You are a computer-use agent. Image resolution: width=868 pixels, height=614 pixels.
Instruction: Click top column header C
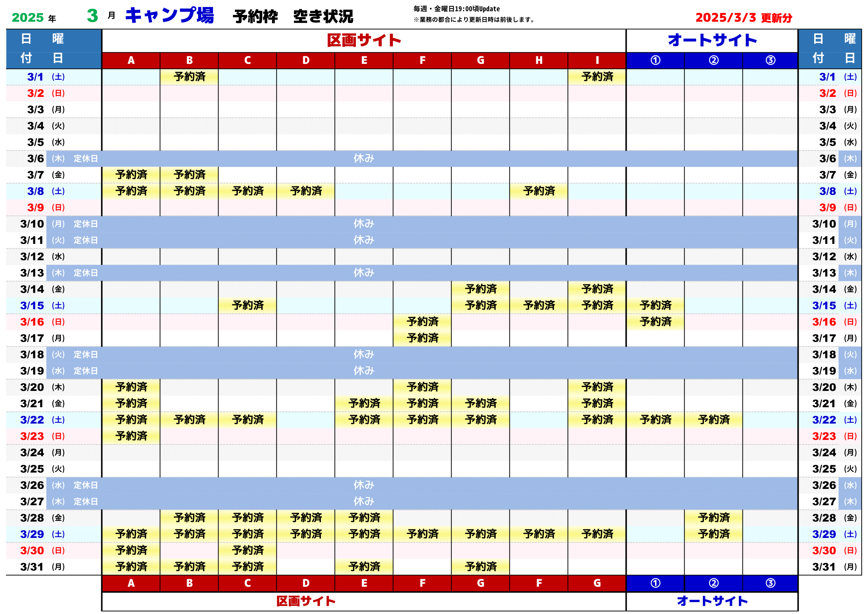pyautogui.click(x=248, y=61)
